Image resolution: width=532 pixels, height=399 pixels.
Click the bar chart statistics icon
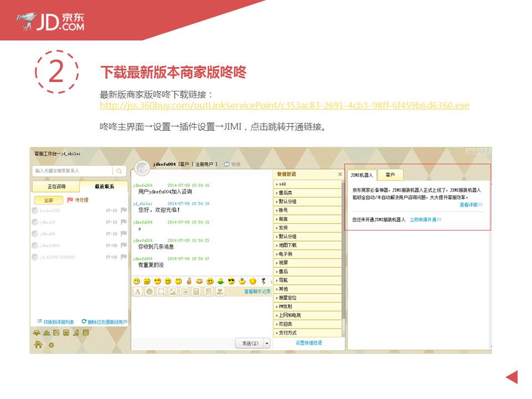[76, 333]
